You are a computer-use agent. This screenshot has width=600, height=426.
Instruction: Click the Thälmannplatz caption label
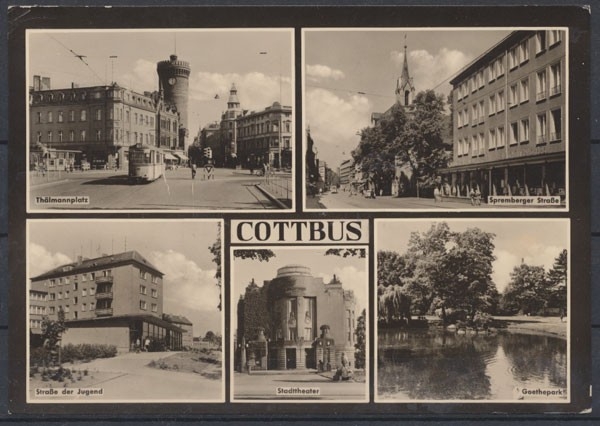click(x=62, y=200)
